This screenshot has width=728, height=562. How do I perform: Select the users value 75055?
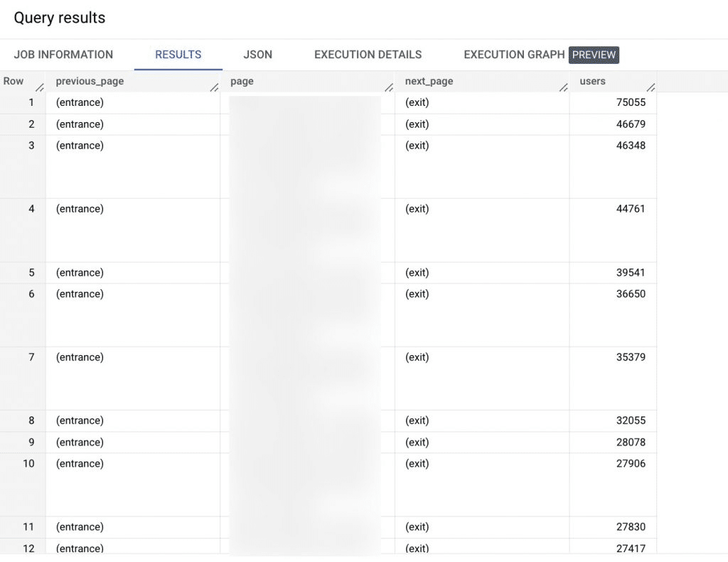pyautogui.click(x=631, y=102)
